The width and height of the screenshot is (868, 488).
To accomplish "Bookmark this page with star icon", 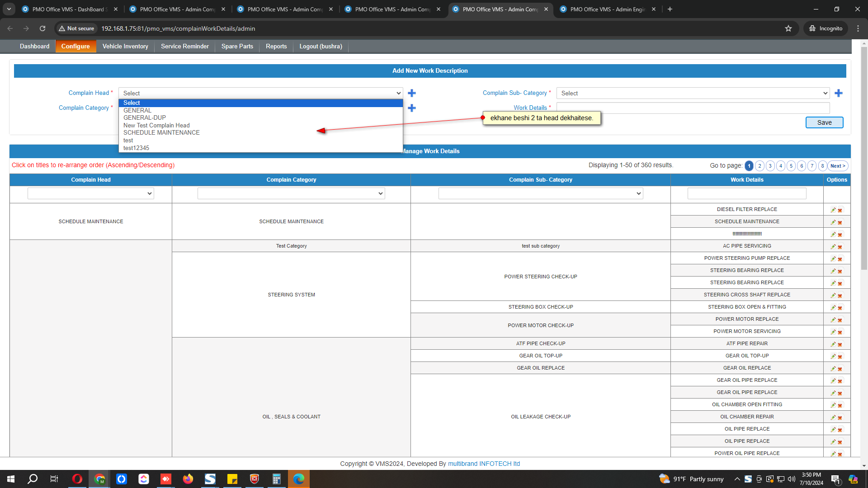I will (x=788, y=28).
